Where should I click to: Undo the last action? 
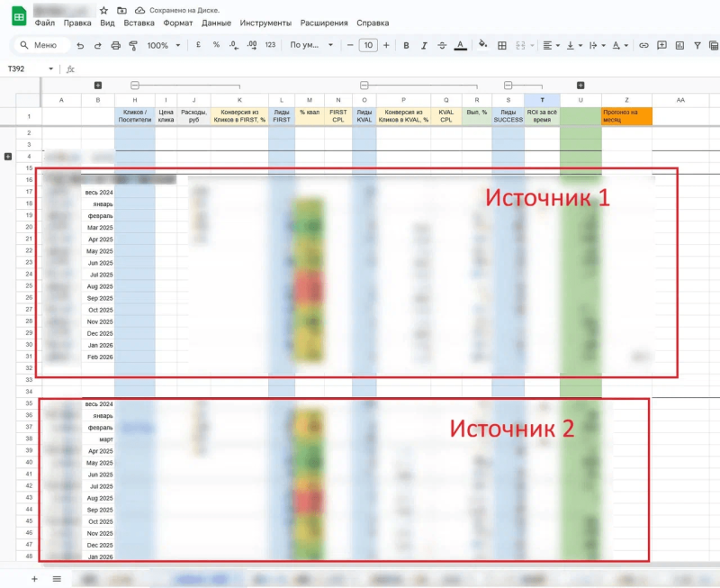81,45
